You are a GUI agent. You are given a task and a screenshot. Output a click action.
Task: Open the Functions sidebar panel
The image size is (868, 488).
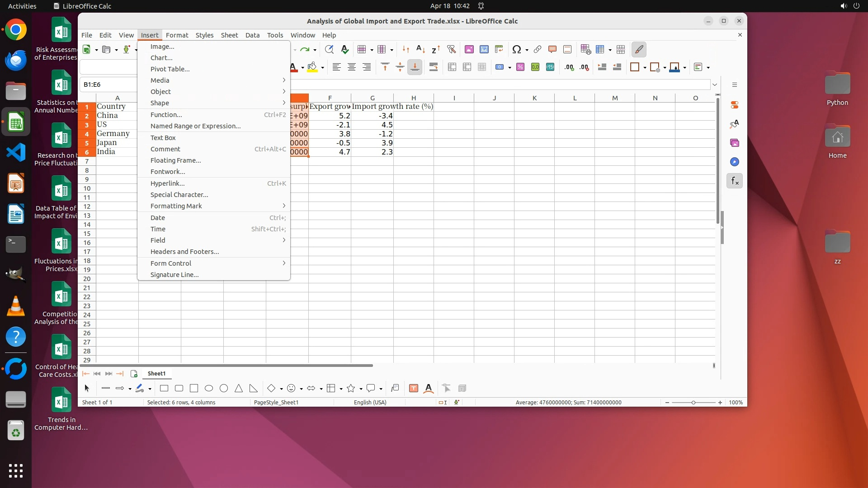click(x=735, y=181)
